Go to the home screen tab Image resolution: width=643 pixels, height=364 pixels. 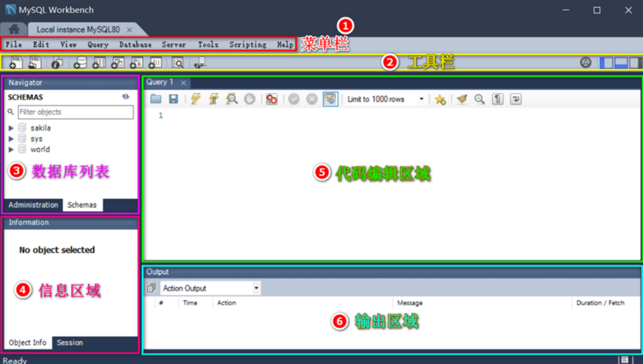point(14,29)
